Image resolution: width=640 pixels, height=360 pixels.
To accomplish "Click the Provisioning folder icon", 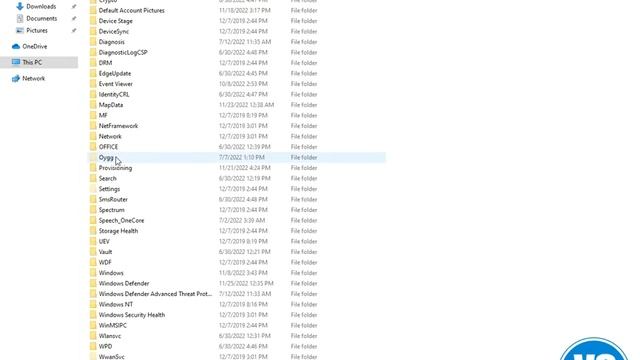I will (x=93, y=168).
